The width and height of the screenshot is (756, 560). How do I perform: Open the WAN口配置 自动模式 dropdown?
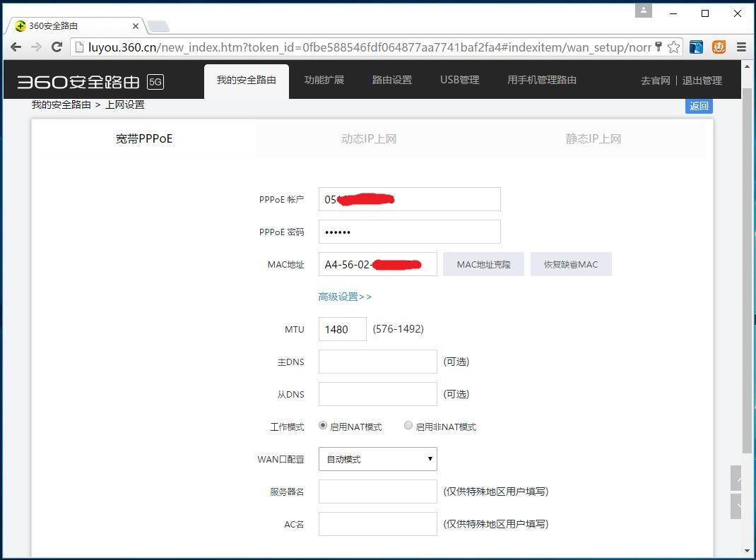(377, 459)
